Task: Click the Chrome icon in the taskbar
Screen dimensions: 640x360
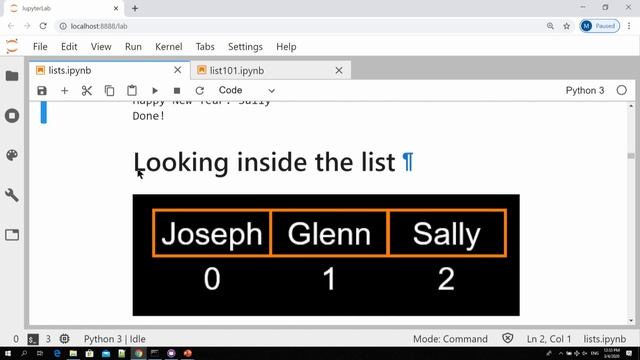Action: click(138, 353)
